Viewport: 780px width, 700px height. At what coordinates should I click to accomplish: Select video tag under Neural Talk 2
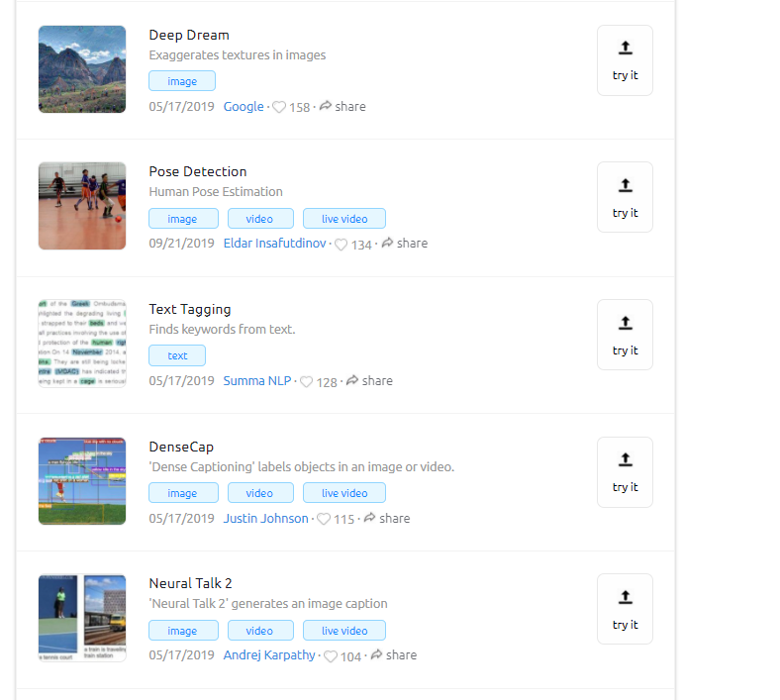(x=260, y=631)
